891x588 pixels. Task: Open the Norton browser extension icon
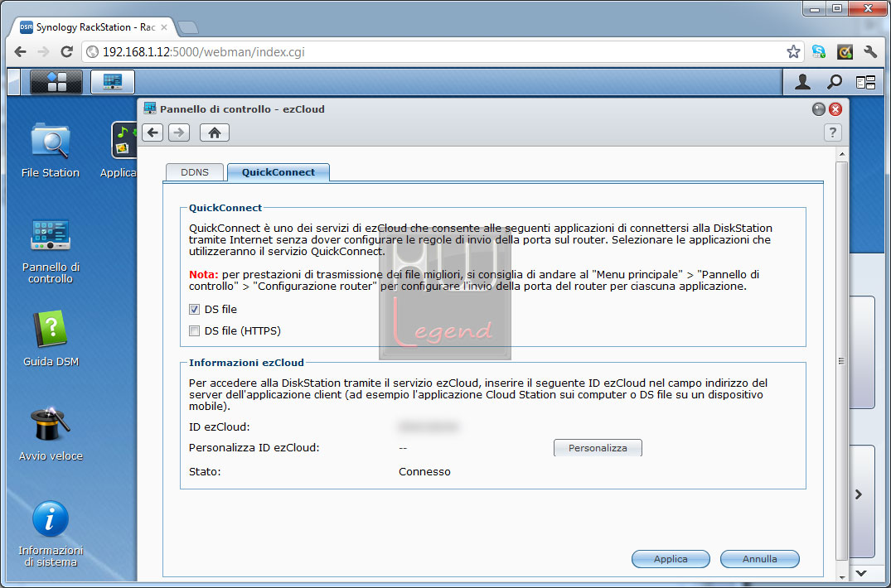point(845,52)
